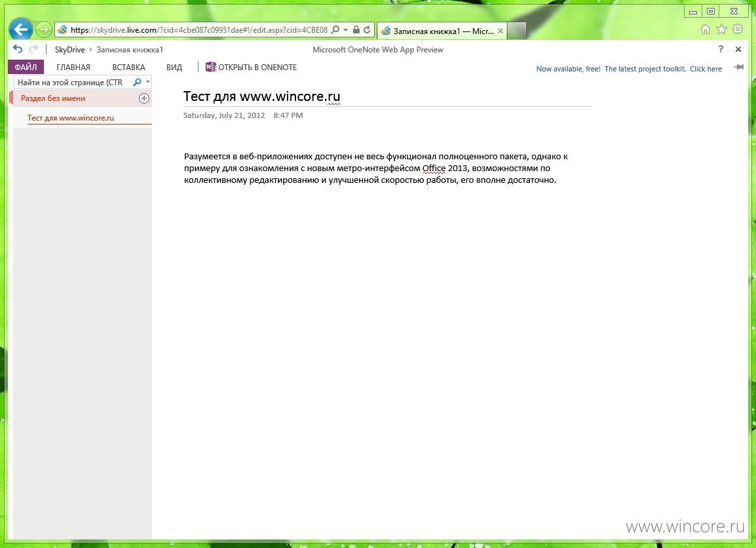Undo the last action in OneNote

tap(18, 49)
